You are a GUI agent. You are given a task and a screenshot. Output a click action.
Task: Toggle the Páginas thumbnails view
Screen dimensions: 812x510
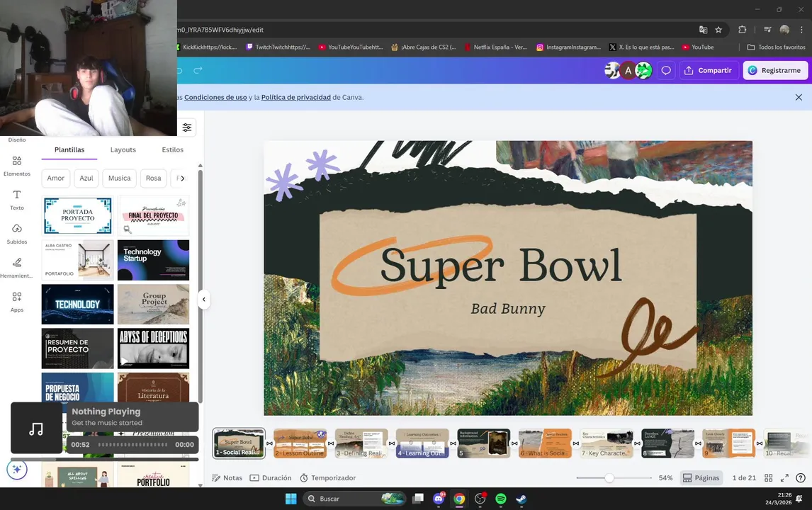tap(701, 478)
